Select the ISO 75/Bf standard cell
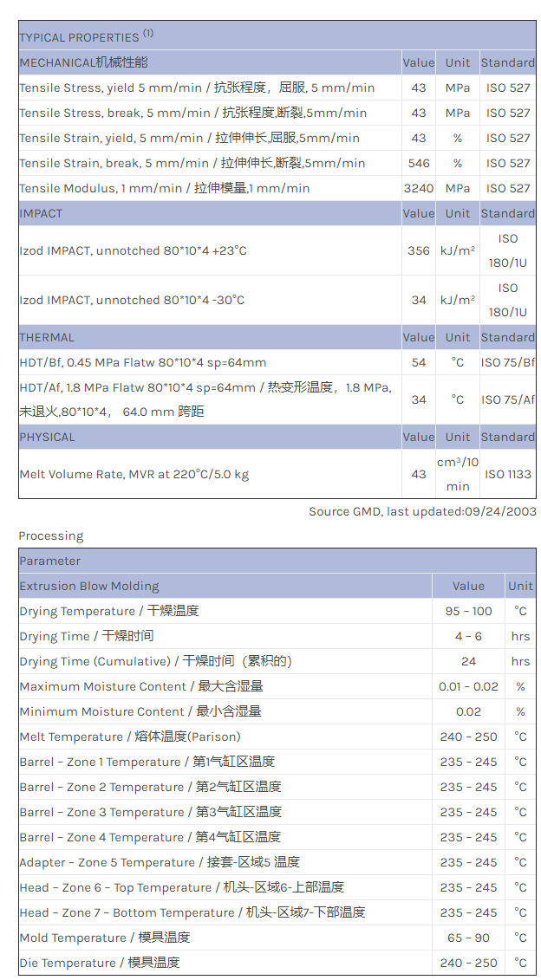The image size is (541, 980). click(508, 362)
